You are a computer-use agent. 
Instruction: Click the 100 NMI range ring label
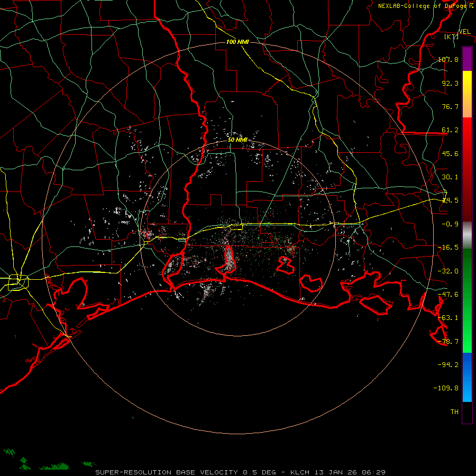point(237,42)
